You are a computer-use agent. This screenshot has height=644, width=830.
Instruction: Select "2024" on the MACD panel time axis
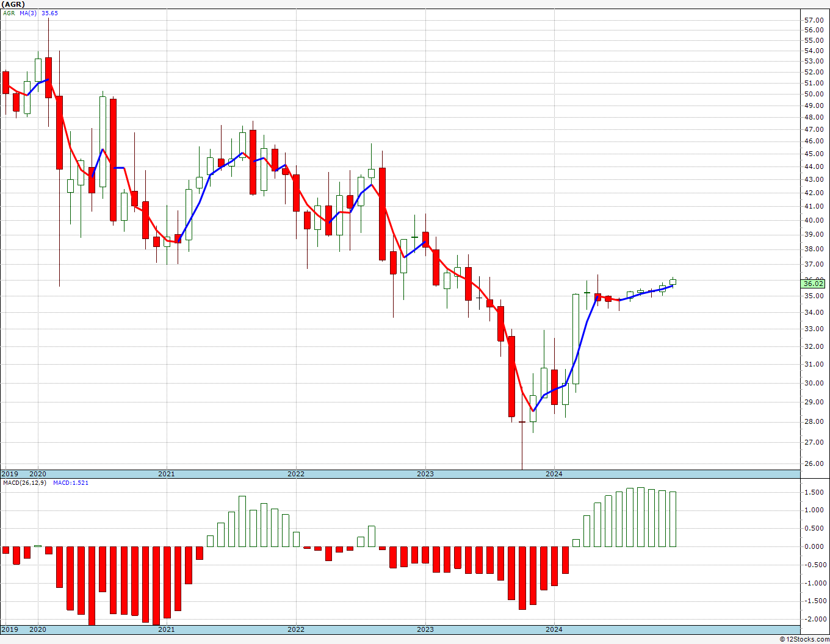(554, 629)
